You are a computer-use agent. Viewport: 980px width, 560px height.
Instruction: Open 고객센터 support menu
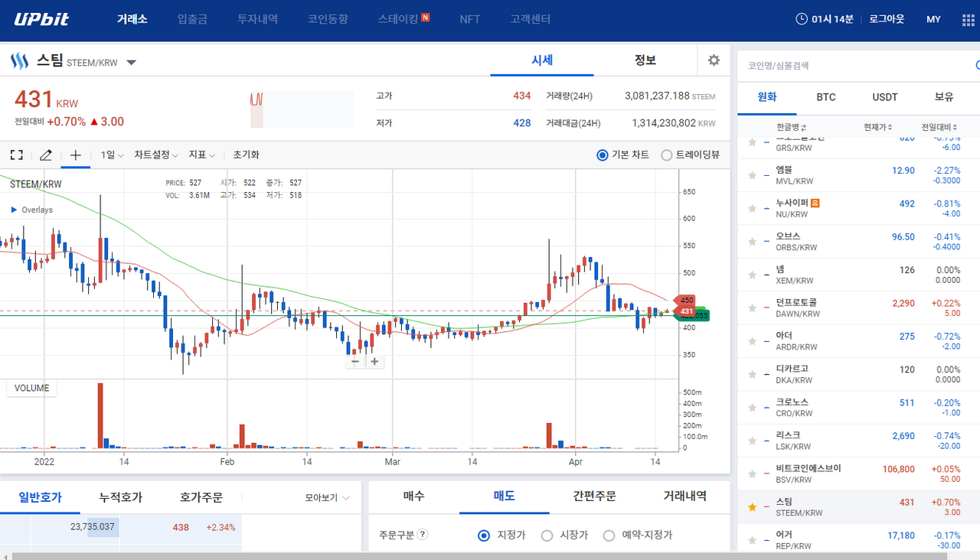pyautogui.click(x=530, y=19)
